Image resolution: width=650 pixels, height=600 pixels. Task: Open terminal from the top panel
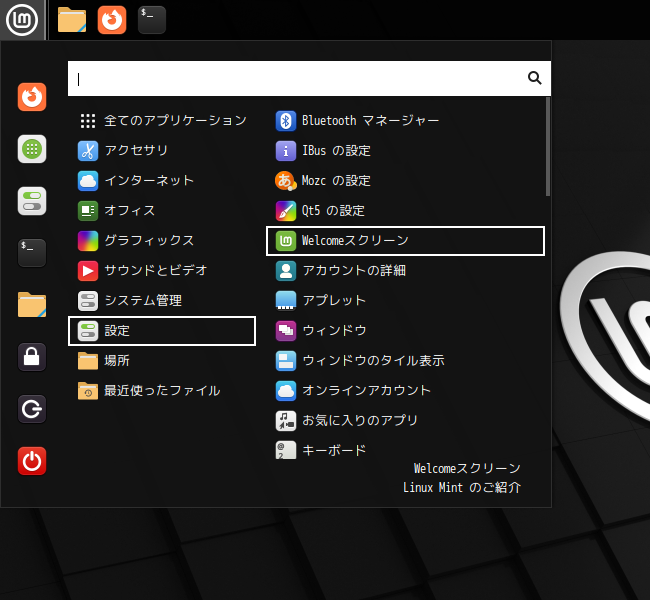coord(152,20)
